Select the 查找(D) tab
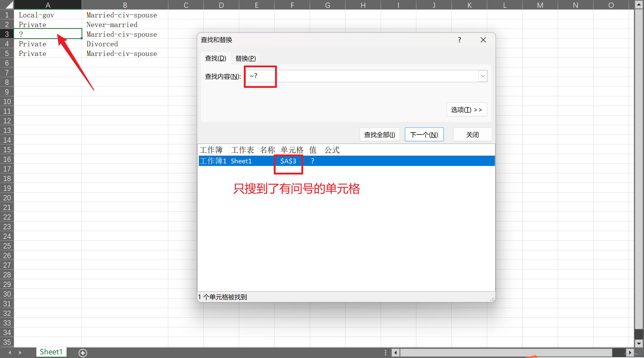Viewport: 644px width, 358px height. (215, 58)
